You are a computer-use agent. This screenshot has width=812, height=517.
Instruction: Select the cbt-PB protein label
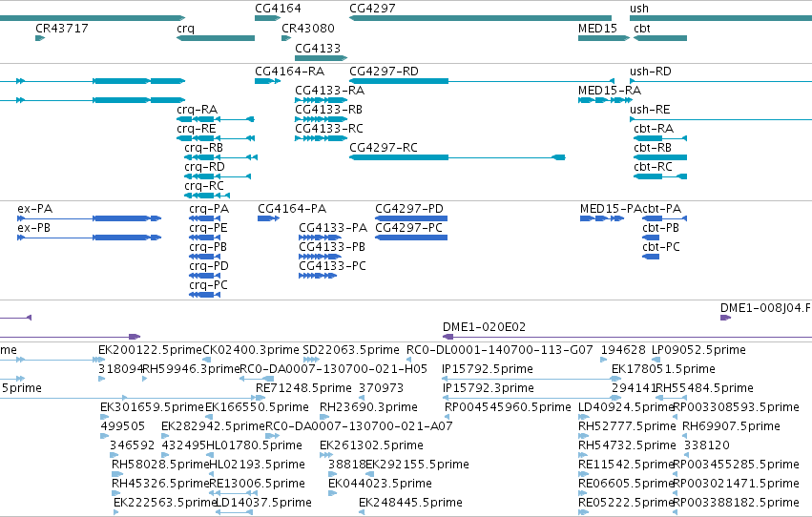coord(661,228)
